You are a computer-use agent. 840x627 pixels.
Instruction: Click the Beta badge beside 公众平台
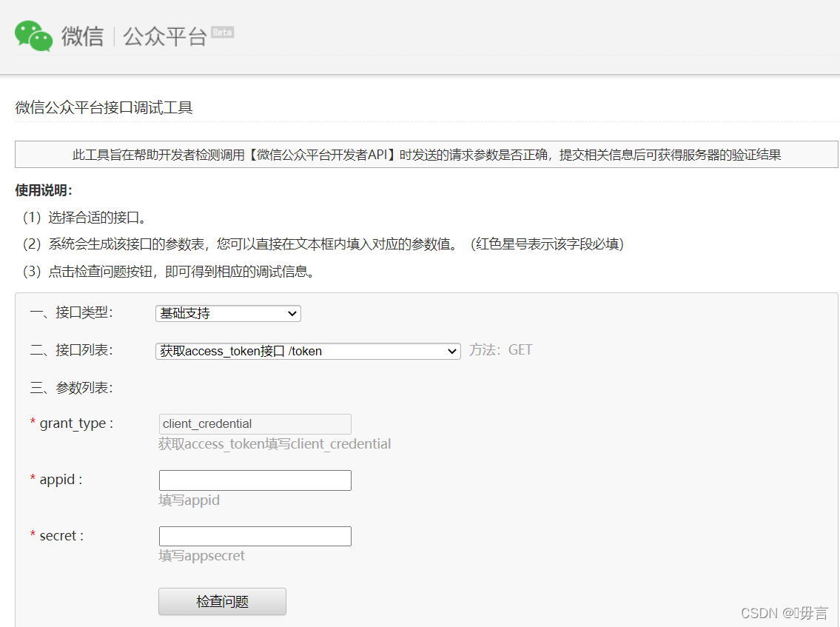pos(222,32)
